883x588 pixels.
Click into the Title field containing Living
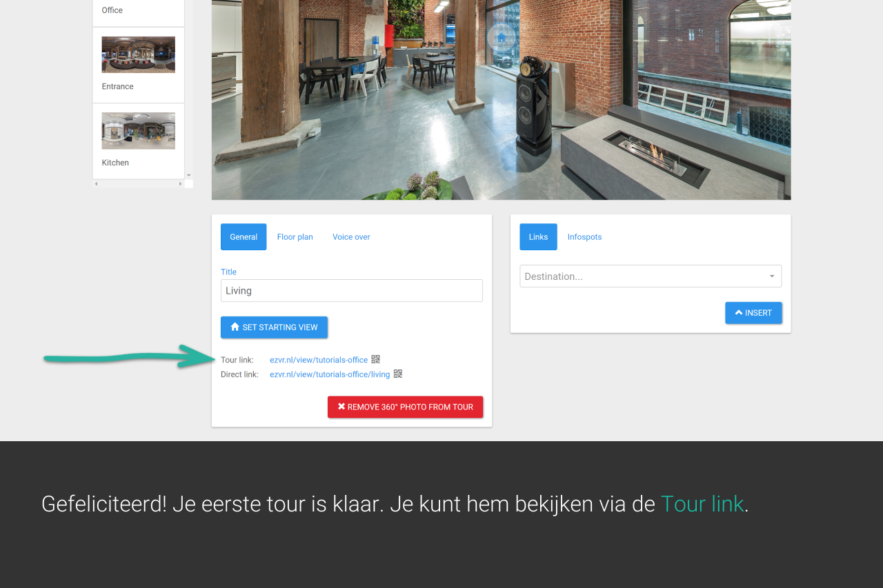(351, 291)
